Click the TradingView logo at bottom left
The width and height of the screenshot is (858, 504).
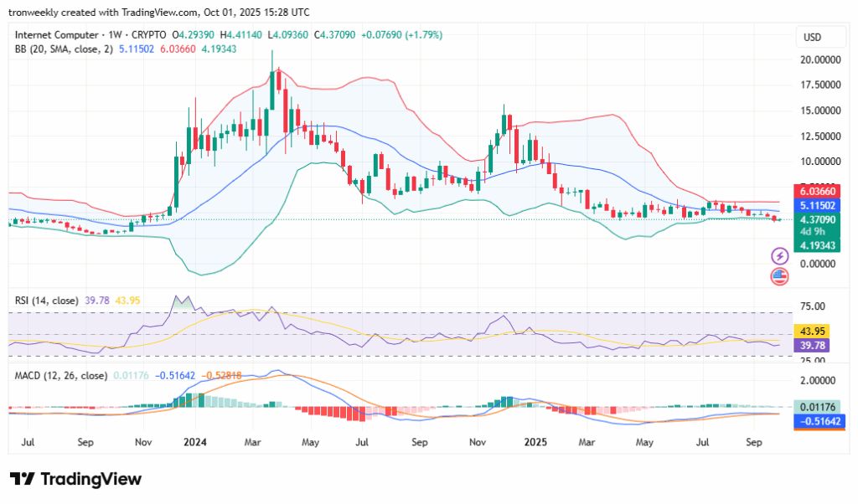(x=76, y=479)
